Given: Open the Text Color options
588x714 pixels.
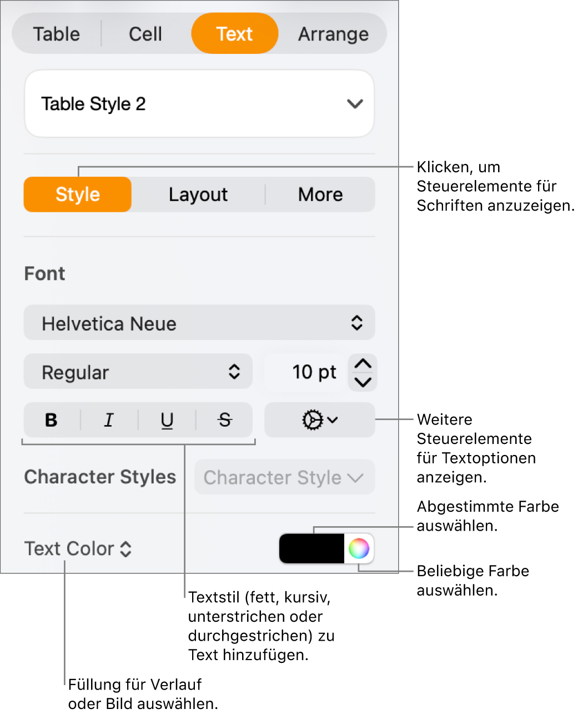Looking at the screenshot, I should click(x=78, y=549).
